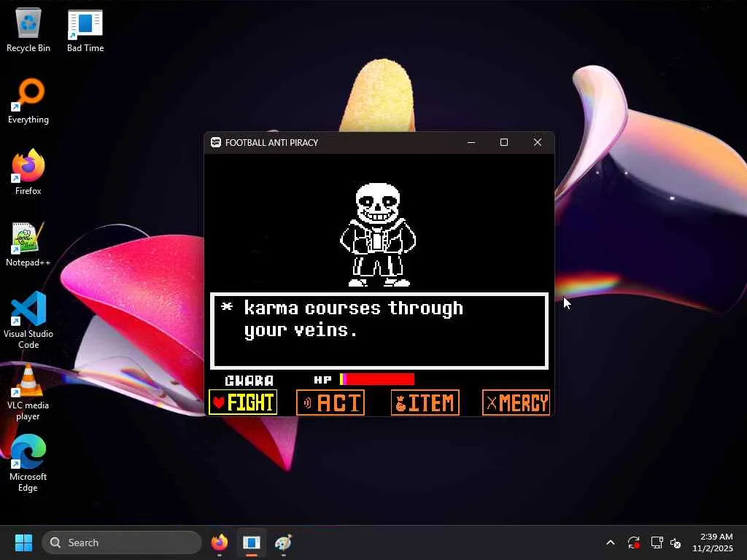Click the HP label beside the bar
Viewport: 747px width, 560px height.
pos(322,379)
